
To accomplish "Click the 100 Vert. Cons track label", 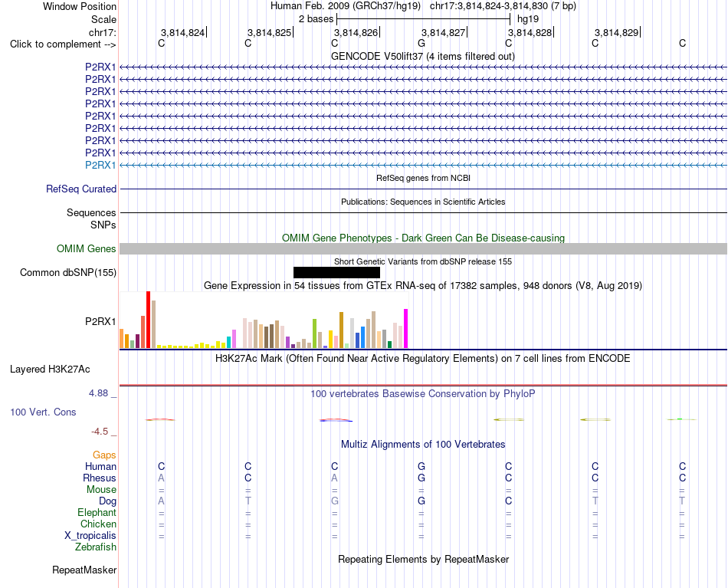I will (x=43, y=412).
